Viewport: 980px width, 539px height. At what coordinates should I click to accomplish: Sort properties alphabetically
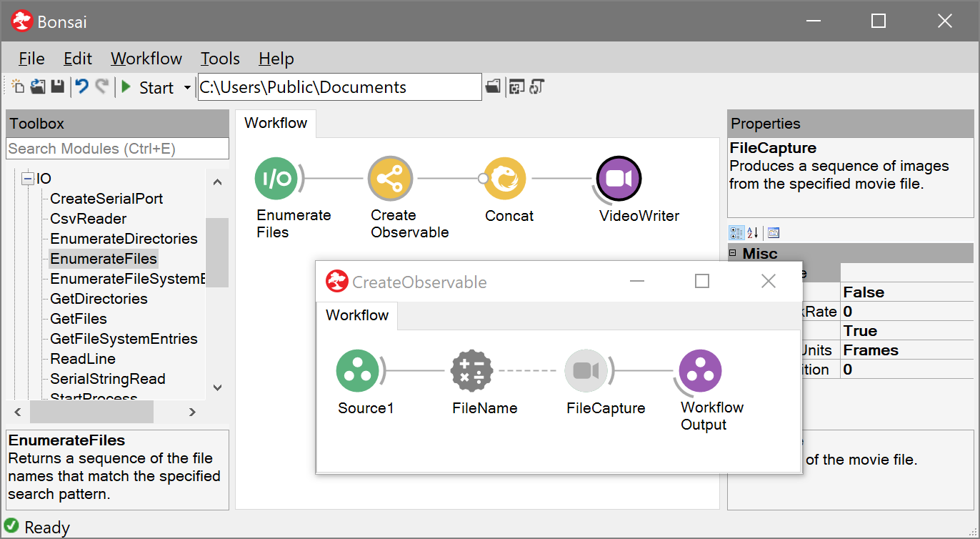pos(753,232)
